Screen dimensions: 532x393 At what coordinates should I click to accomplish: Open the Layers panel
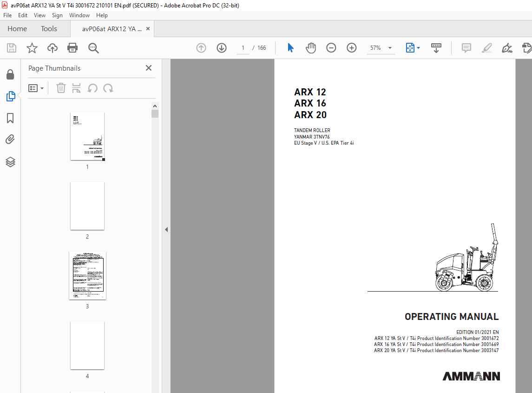click(x=10, y=162)
